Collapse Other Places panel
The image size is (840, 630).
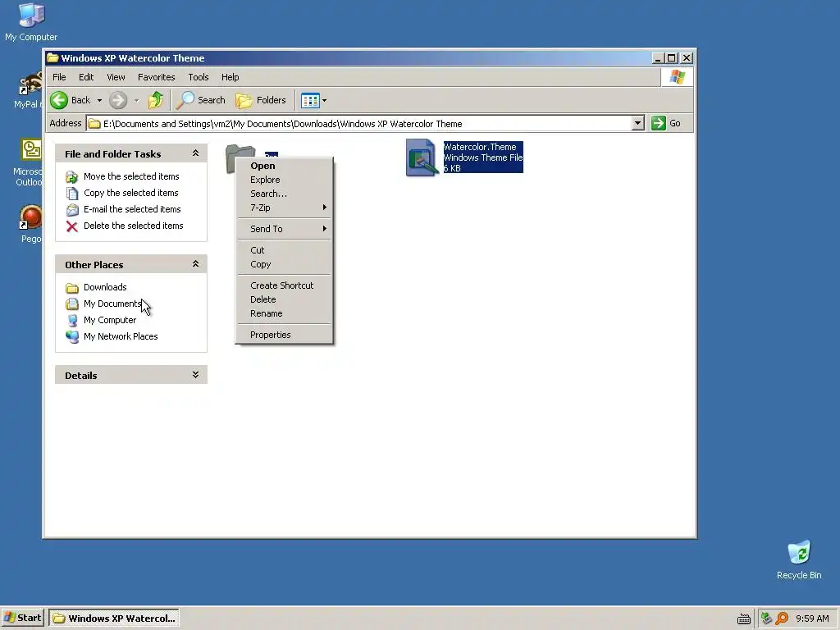(195, 263)
